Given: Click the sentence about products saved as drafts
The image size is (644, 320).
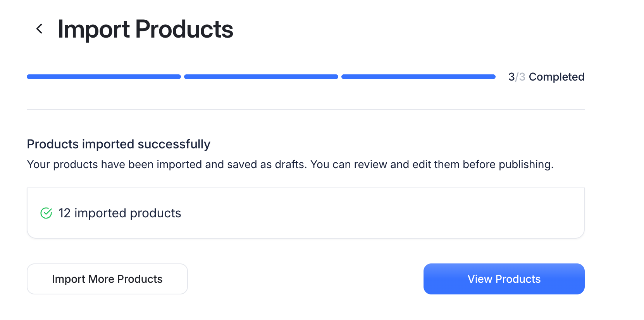Looking at the screenshot, I should pyautogui.click(x=167, y=164).
